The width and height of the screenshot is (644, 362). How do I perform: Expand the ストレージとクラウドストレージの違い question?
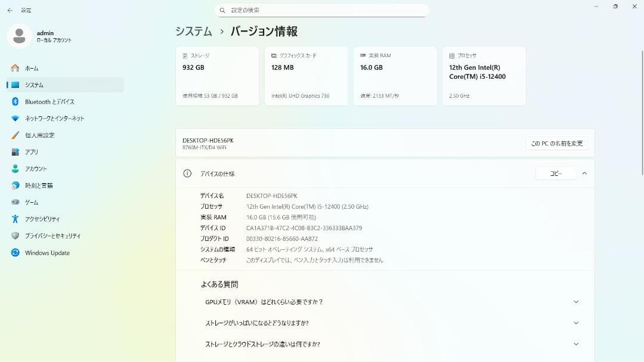coord(575,344)
